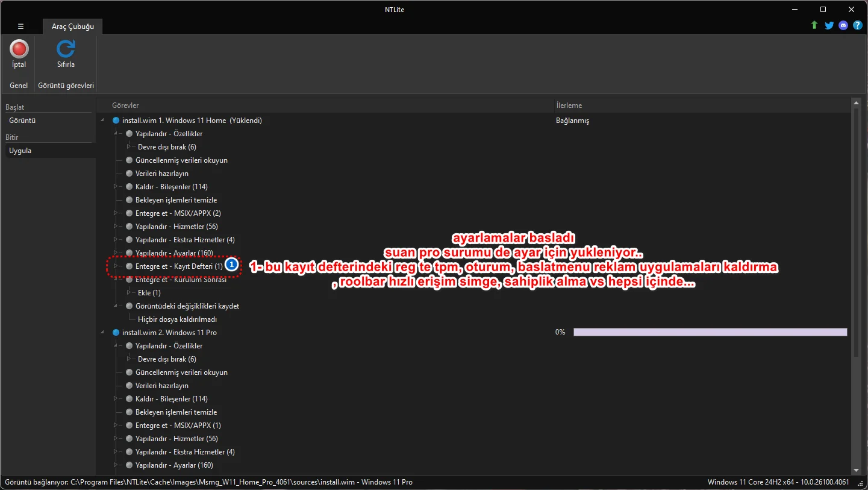Click the Windows 11 Pro progress bar
The width and height of the screenshot is (868, 490).
tap(710, 332)
